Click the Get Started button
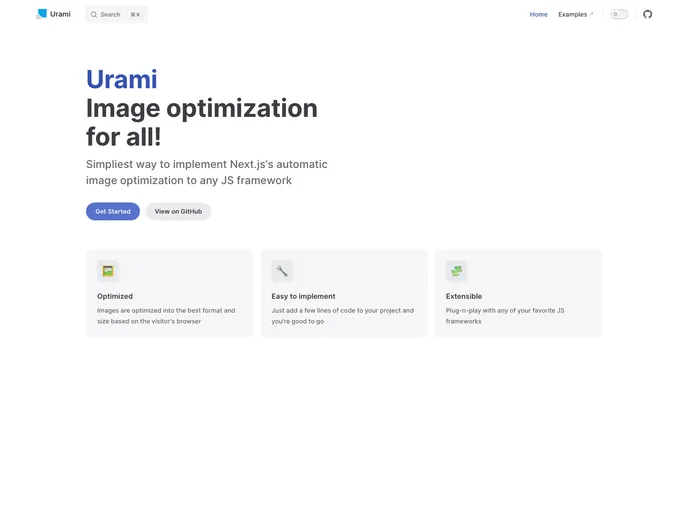 pos(113,211)
